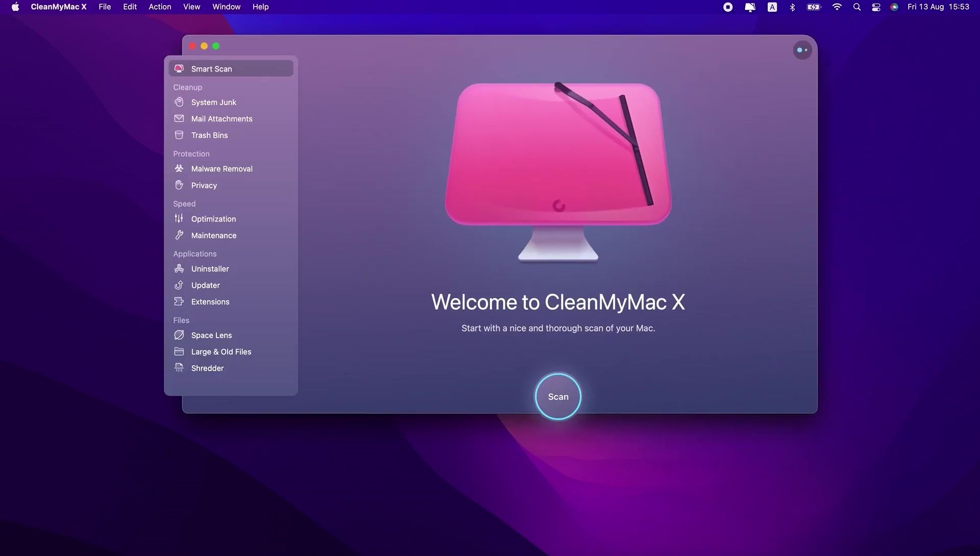The height and width of the screenshot is (556, 980).
Task: Select Privacy label in sidebar
Action: (x=204, y=185)
